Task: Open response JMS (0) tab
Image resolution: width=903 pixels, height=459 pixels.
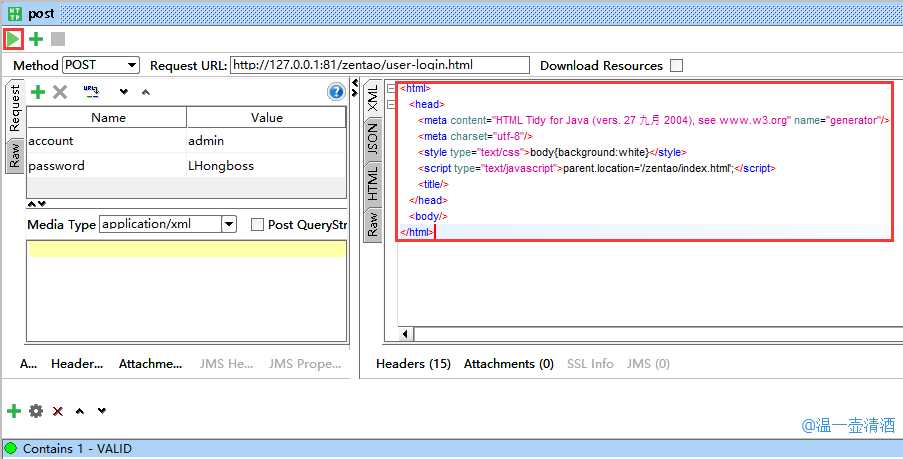Action: [648, 364]
